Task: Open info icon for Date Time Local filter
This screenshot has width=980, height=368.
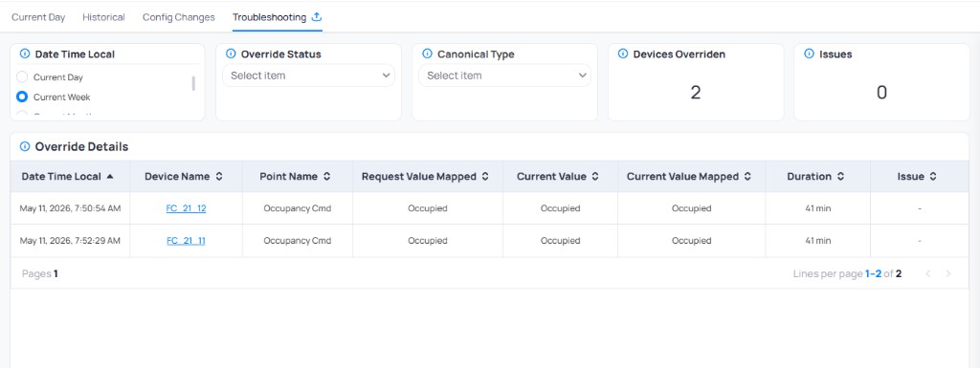Action: point(25,54)
